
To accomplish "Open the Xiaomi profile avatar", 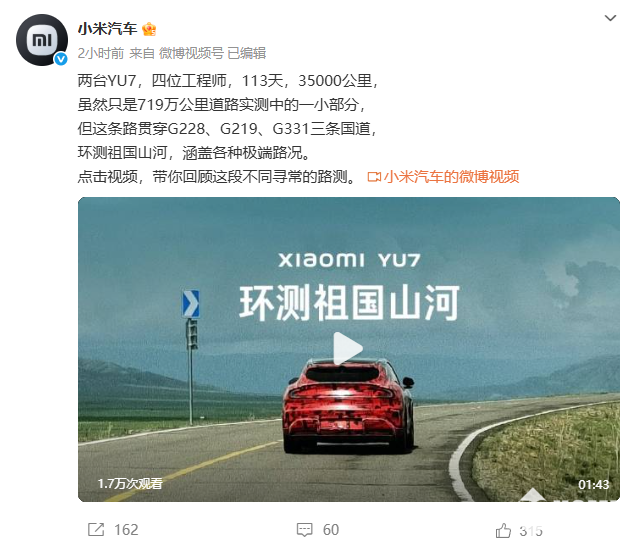I will click(x=42, y=40).
